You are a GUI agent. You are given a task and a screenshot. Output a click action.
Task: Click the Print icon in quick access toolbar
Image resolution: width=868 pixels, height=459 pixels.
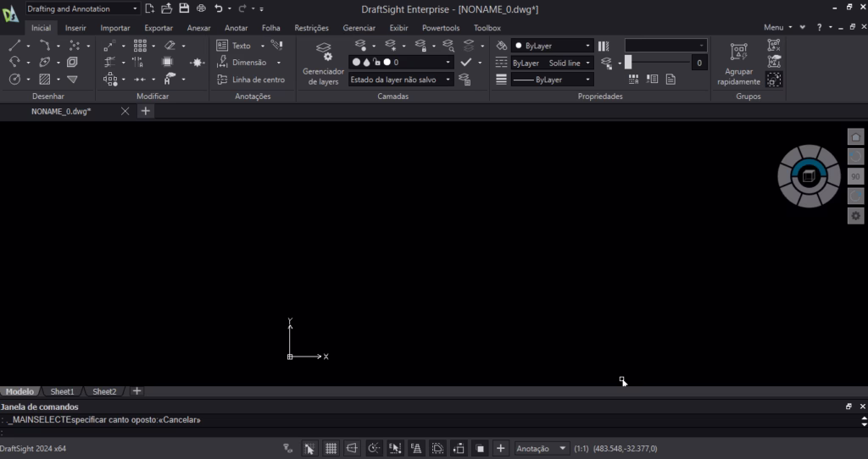[x=201, y=8]
